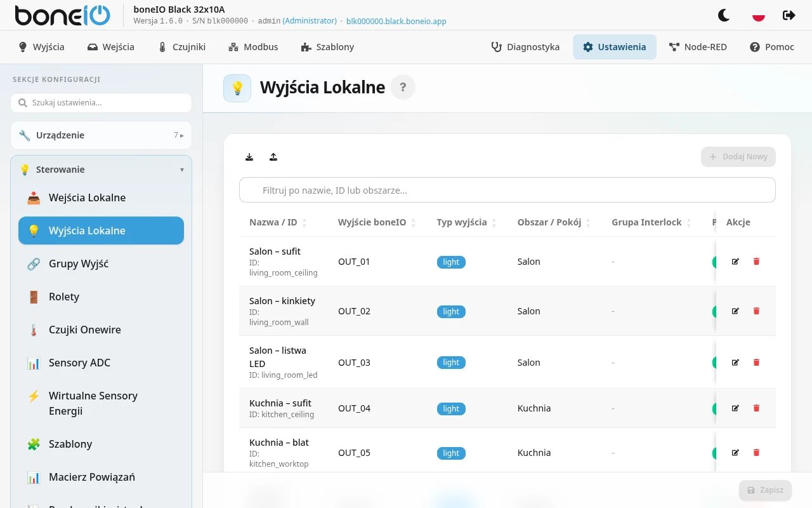Delete the Kuchnia – blat output
The height and width of the screenshot is (508, 812).
click(x=756, y=452)
